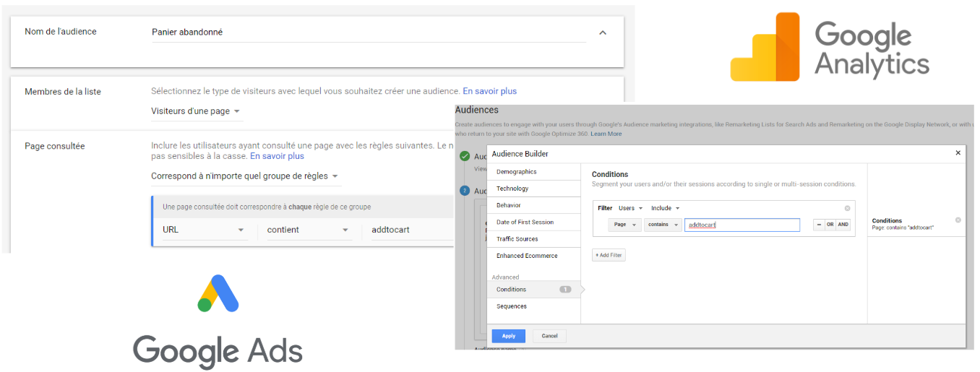This screenshot has width=980, height=372.
Task: Open the Filter 'Users' dropdown
Action: tap(630, 208)
